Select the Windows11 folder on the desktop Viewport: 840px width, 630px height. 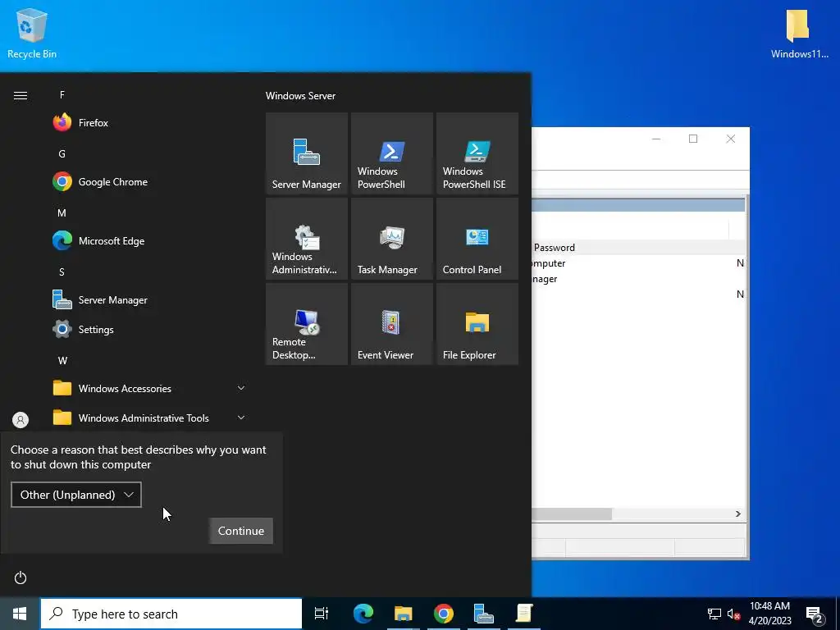point(799,33)
